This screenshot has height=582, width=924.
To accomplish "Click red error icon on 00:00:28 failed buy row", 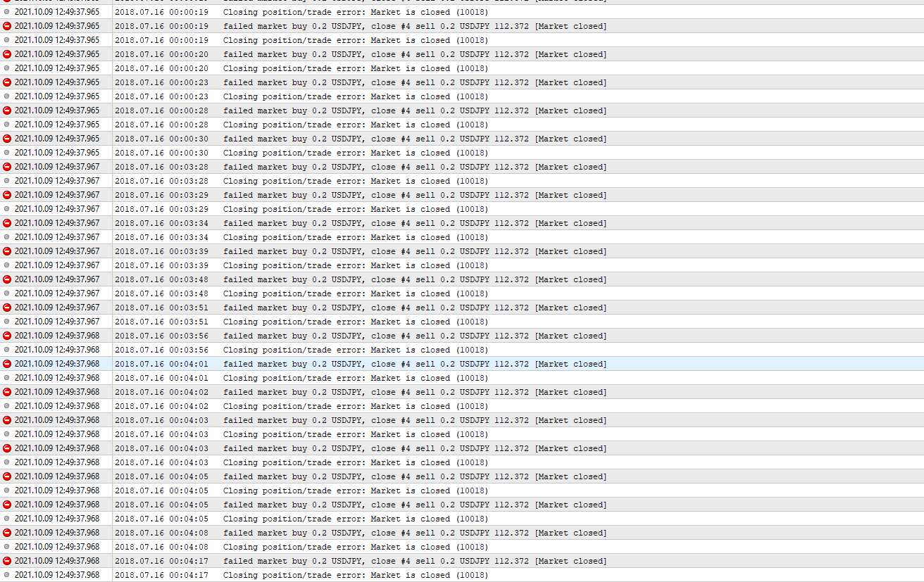I will click(x=7, y=110).
